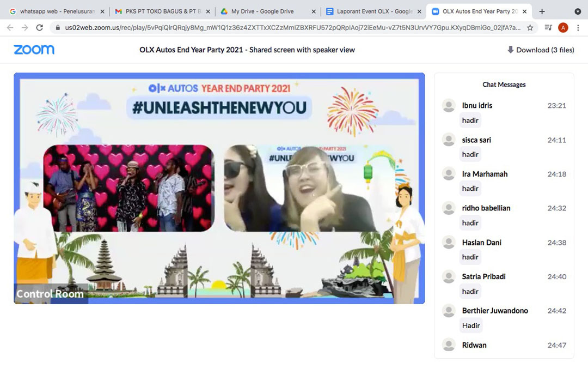Click ridho babellian avatar in chat
This screenshot has height=368, width=588.
click(x=449, y=208)
